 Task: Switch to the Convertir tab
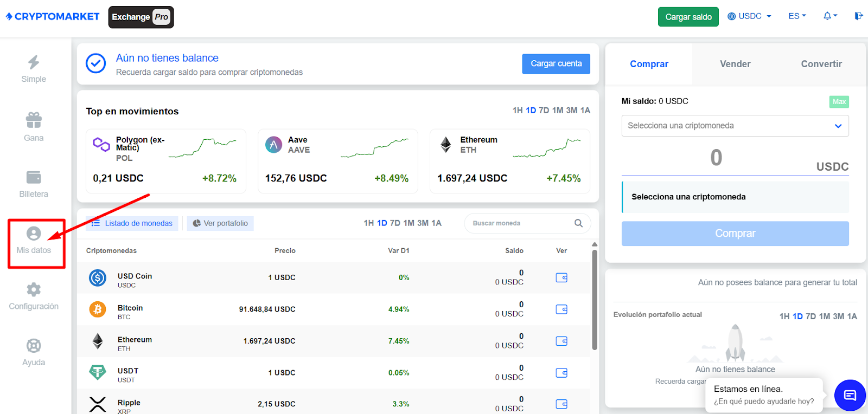pyautogui.click(x=821, y=64)
